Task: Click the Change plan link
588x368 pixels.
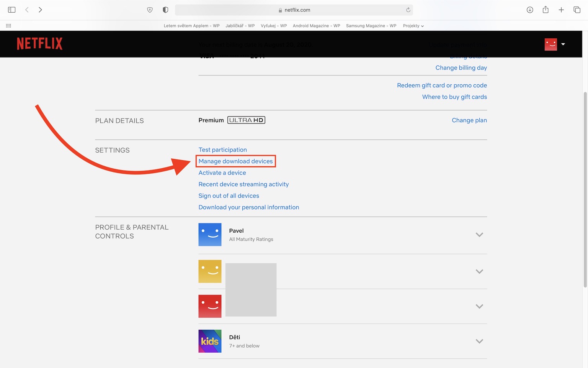Action: 469,120
